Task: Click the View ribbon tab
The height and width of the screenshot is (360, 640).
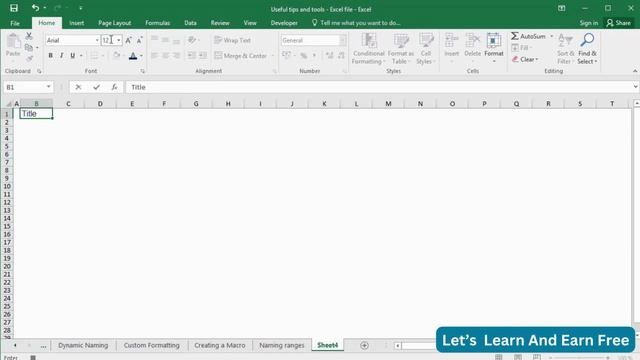Action: [x=250, y=23]
